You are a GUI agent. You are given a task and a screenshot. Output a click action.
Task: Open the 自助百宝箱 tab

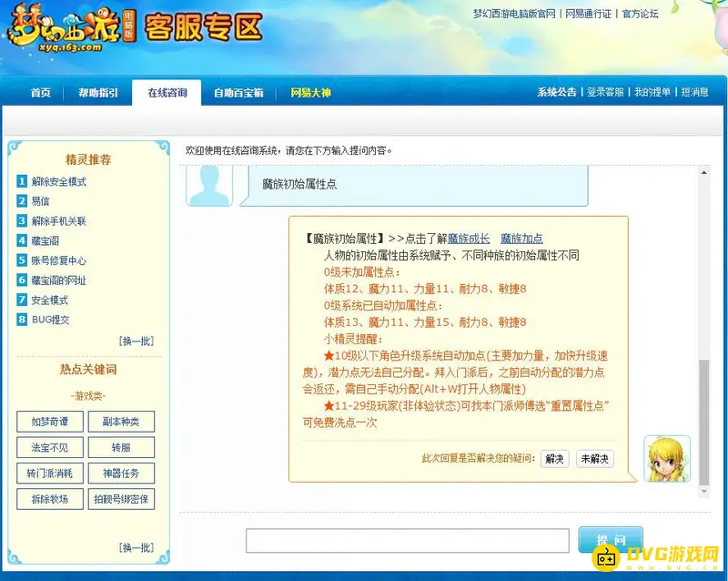238,93
